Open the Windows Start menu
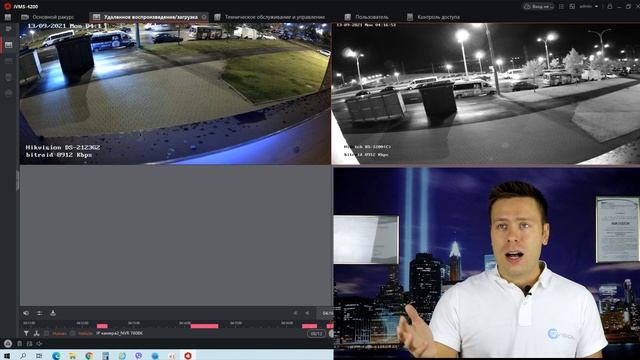Viewport: 640px width, 360px height. [7, 356]
